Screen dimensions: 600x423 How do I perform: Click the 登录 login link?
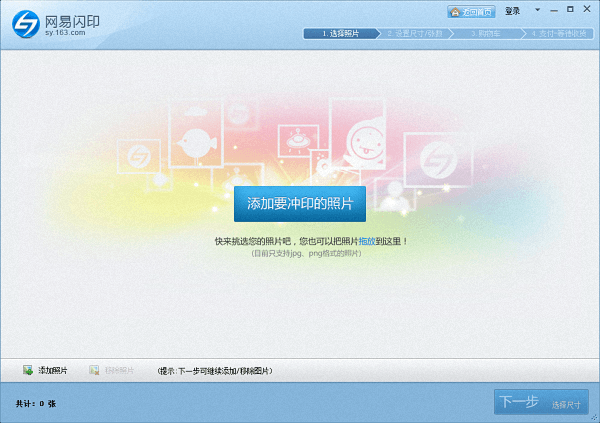513,11
